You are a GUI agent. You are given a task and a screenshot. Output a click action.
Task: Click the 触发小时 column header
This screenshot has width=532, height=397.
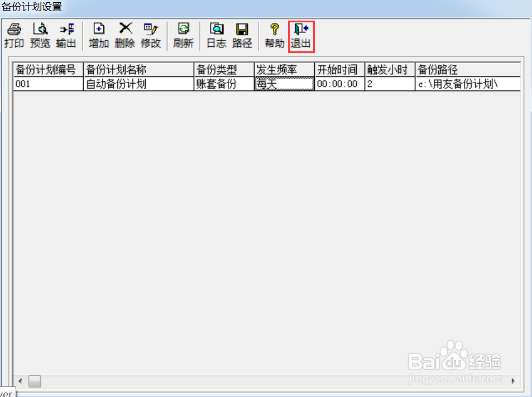pos(390,70)
